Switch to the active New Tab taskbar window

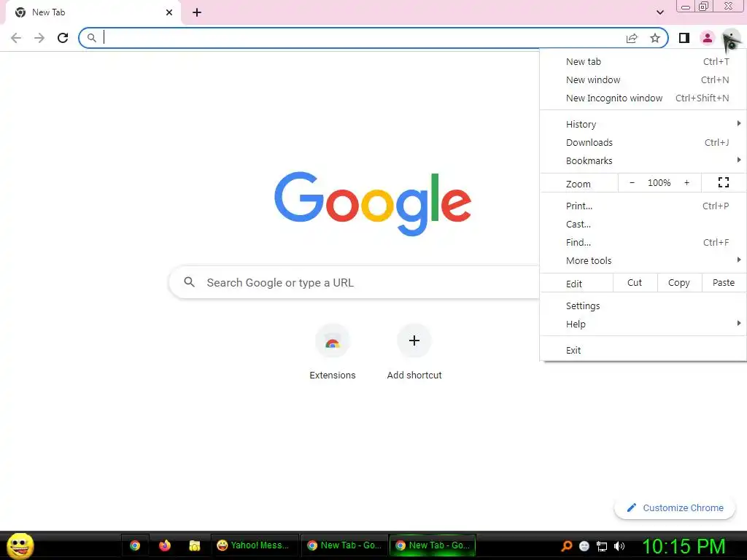[x=433, y=545]
